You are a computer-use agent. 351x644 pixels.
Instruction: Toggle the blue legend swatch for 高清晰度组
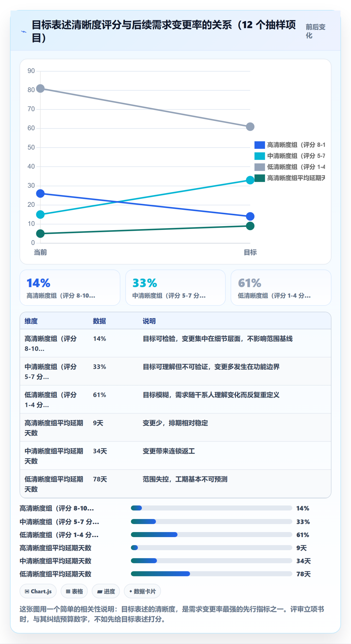259,145
